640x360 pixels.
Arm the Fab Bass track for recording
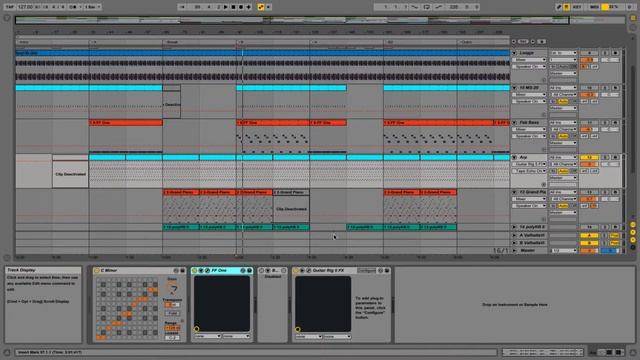point(615,122)
